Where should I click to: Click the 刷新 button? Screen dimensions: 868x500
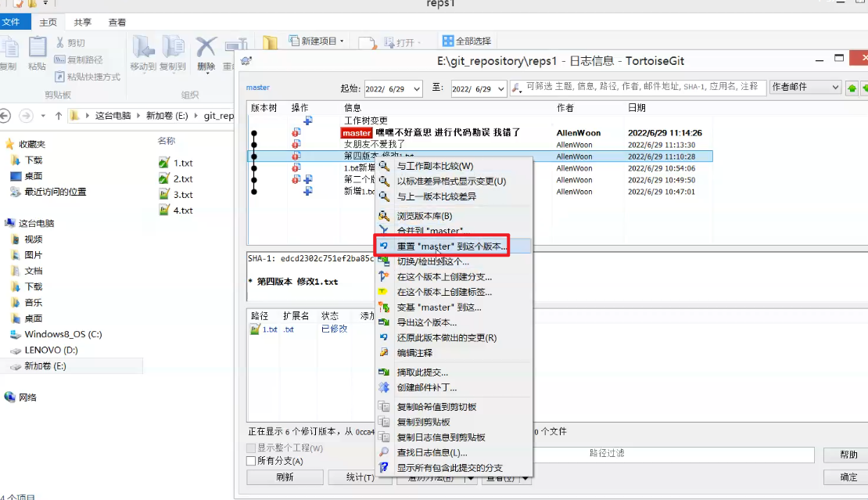coord(285,477)
